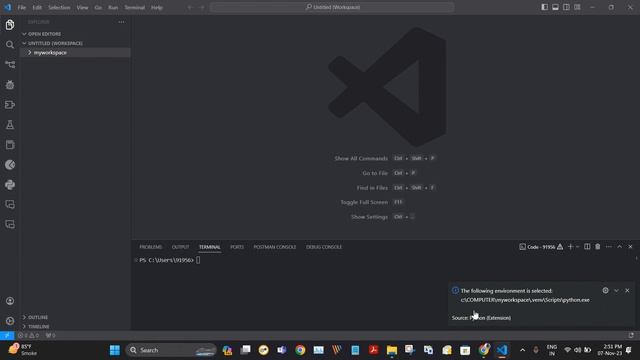Open the clock and date in taskbar
The width and height of the screenshot is (640, 360).
pyautogui.click(x=610, y=350)
